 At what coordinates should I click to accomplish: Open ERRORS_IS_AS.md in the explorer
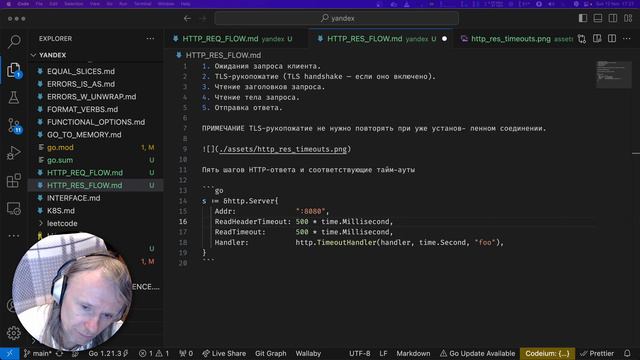80,84
